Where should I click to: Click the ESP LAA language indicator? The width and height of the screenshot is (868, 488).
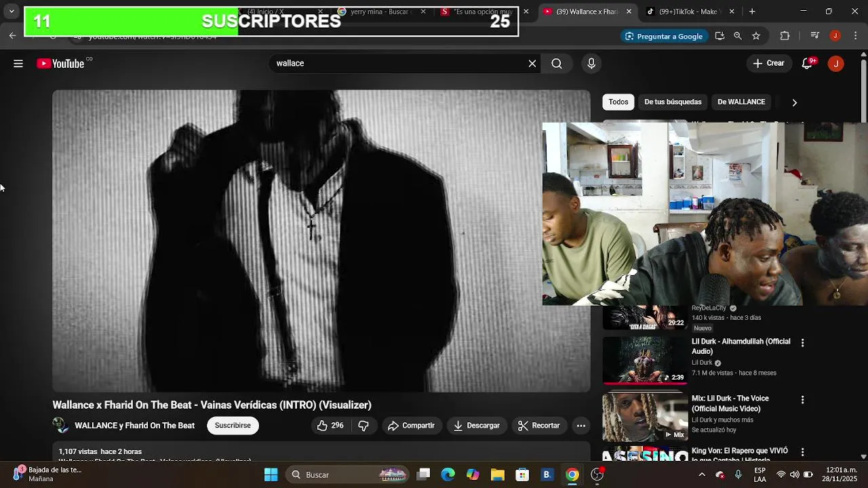click(760, 474)
